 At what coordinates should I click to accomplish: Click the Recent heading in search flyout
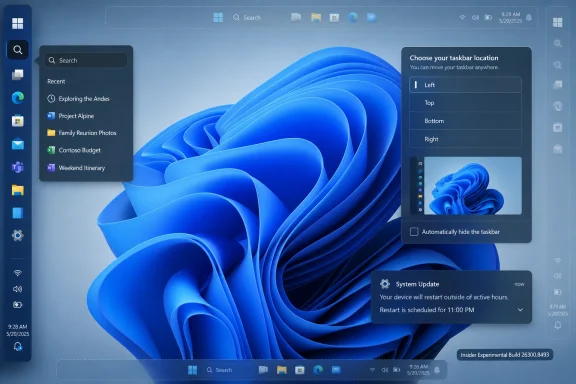(x=56, y=81)
